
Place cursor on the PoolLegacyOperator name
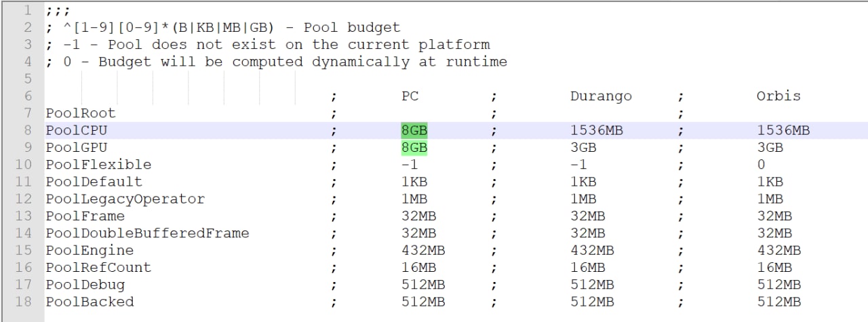tap(125, 199)
